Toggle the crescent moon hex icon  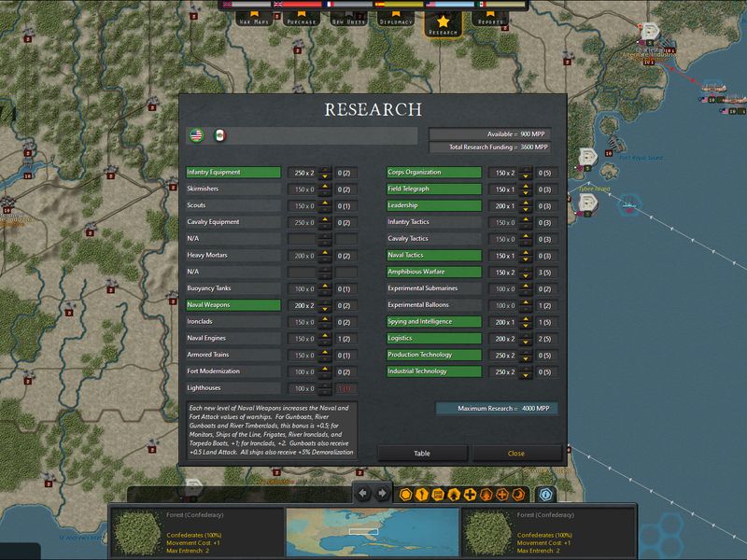click(x=518, y=495)
